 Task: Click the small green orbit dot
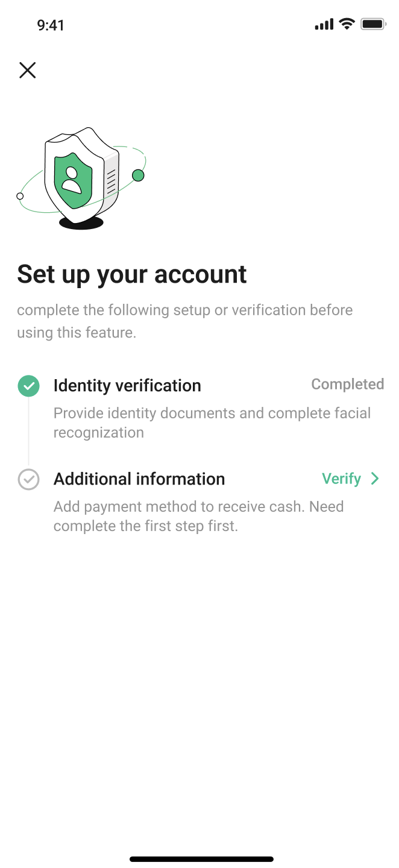pyautogui.click(x=138, y=175)
